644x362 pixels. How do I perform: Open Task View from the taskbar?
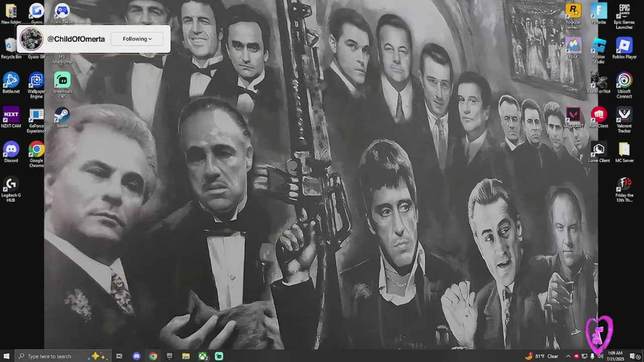(x=119, y=356)
